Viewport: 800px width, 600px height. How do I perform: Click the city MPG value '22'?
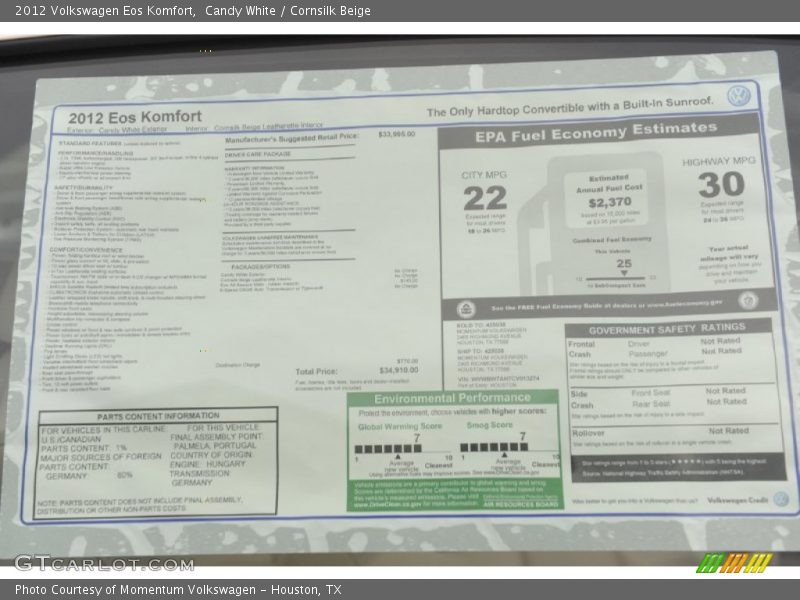(485, 198)
